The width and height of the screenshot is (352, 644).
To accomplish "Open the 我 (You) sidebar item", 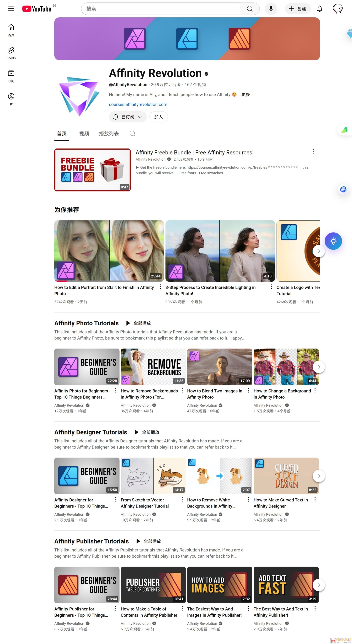I will click(x=11, y=99).
